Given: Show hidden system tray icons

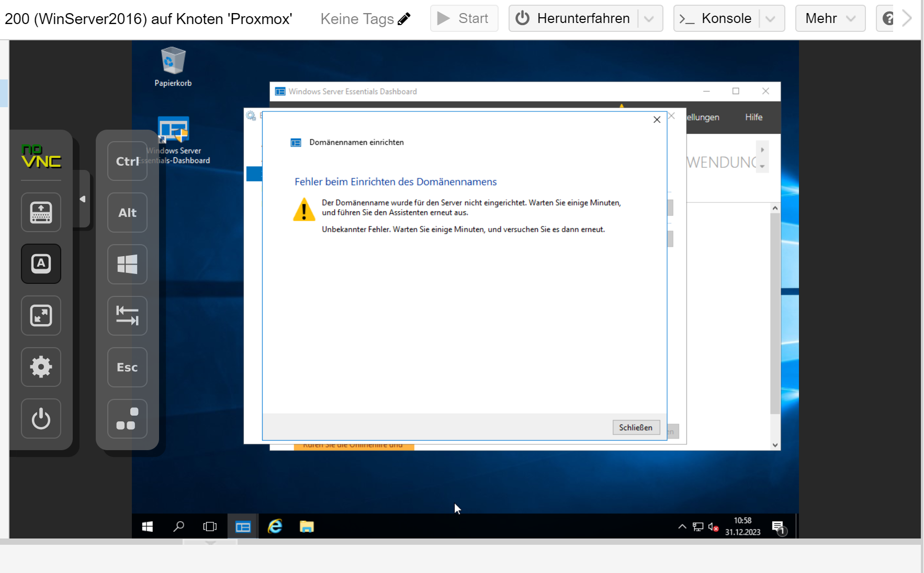Looking at the screenshot, I should tap(682, 526).
